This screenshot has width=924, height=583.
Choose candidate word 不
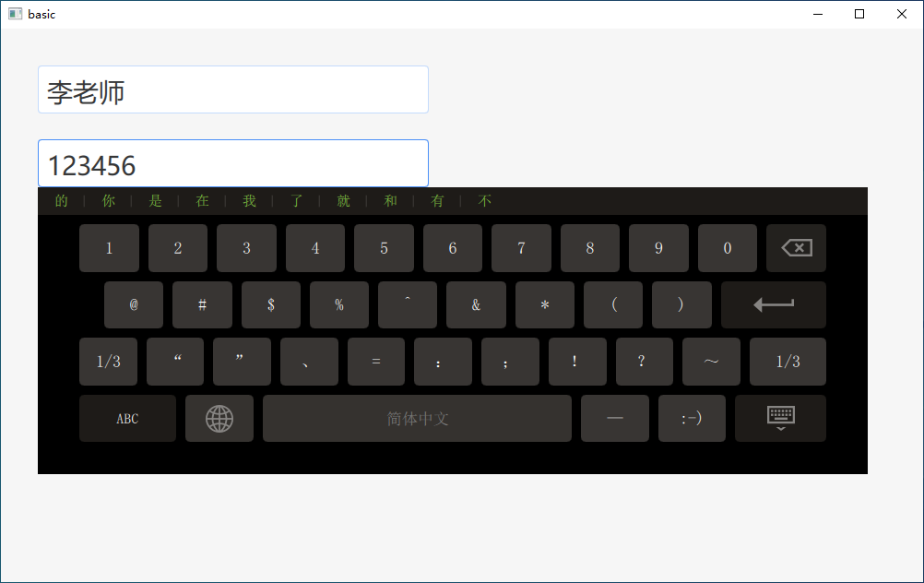click(484, 201)
